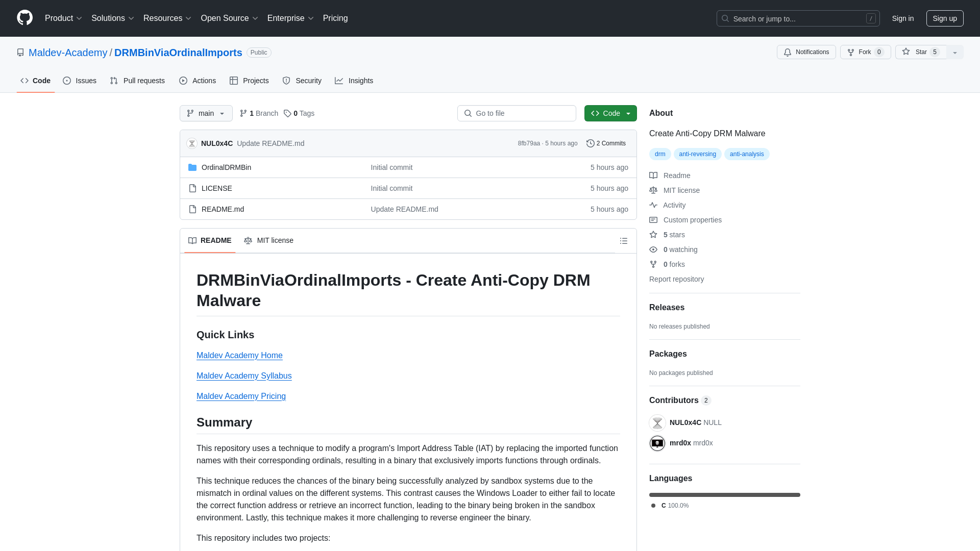Open the Actions tab
Image resolution: width=980 pixels, height=551 pixels.
tap(198, 81)
